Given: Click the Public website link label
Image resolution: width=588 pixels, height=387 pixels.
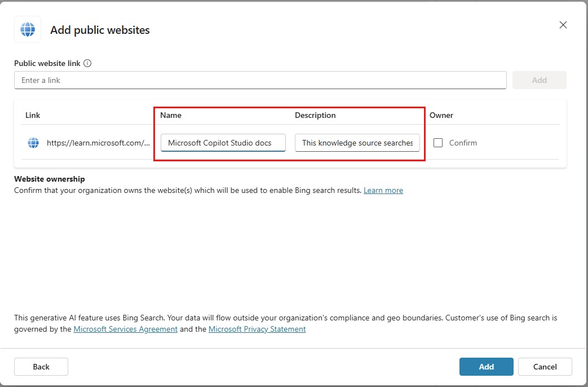Looking at the screenshot, I should click(47, 63).
